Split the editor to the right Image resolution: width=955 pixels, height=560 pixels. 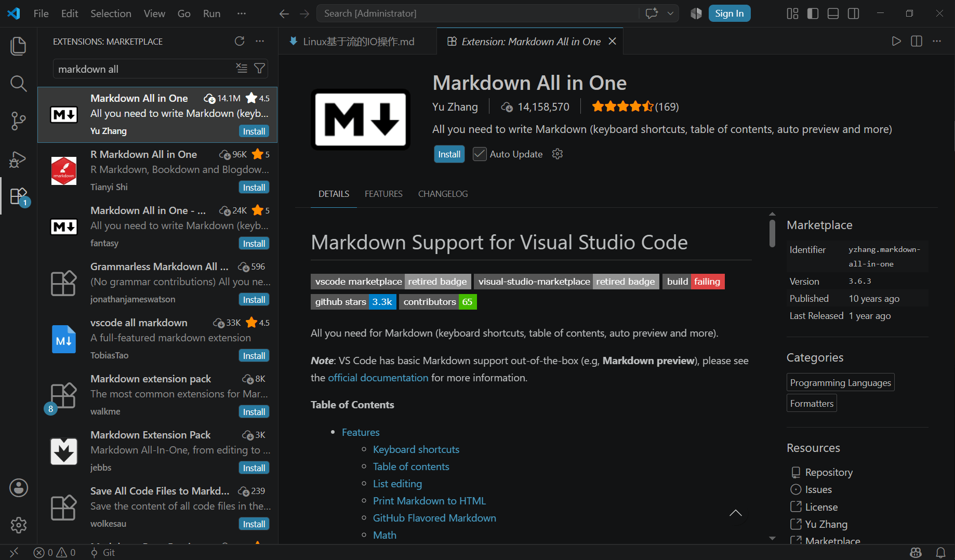pos(917,41)
